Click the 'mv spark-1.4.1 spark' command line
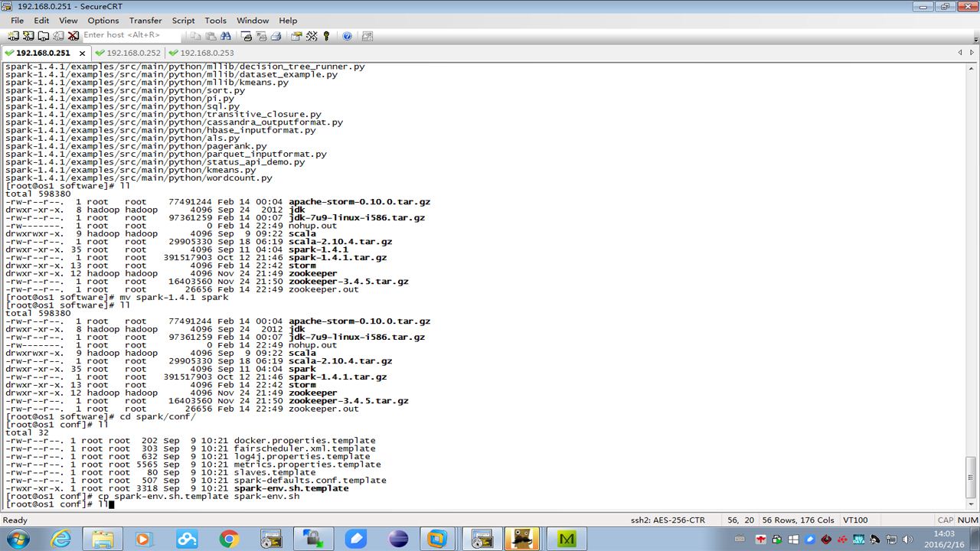The image size is (980, 551). (x=116, y=297)
